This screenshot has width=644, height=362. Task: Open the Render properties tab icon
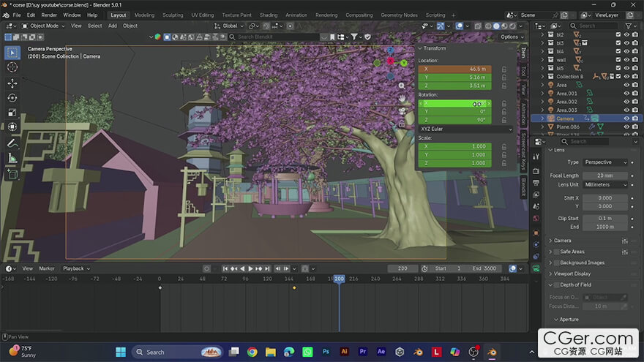(536, 170)
